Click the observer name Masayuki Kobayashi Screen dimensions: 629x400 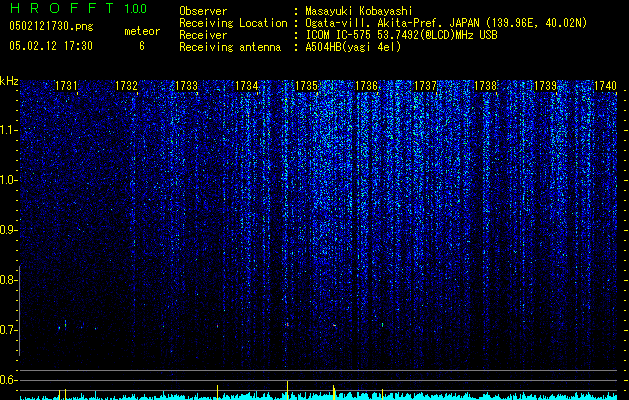click(x=359, y=12)
